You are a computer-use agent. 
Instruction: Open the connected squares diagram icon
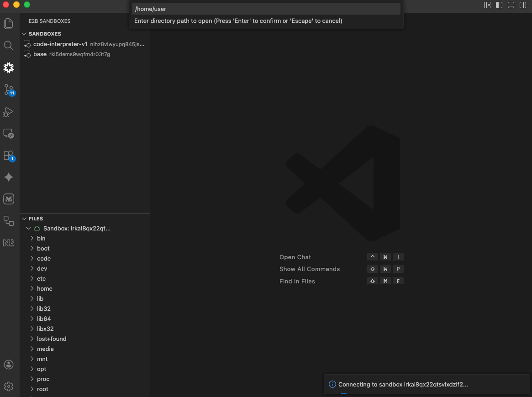pos(9,221)
